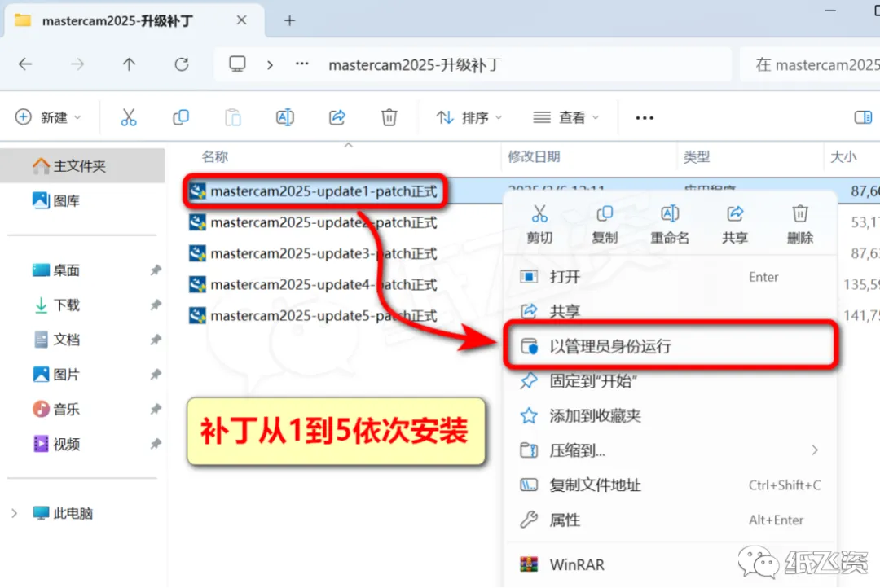
Task: Choose 打开 from the context menu
Action: (x=670, y=277)
